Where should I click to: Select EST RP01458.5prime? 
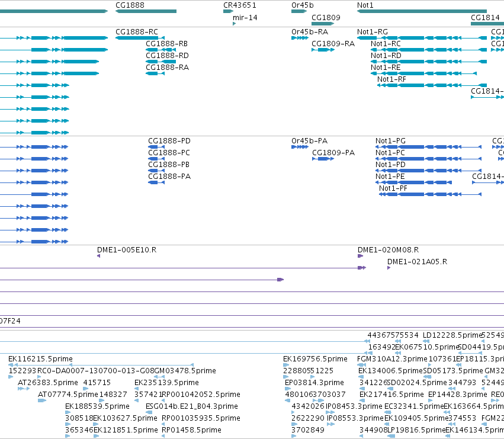[x=191, y=430]
